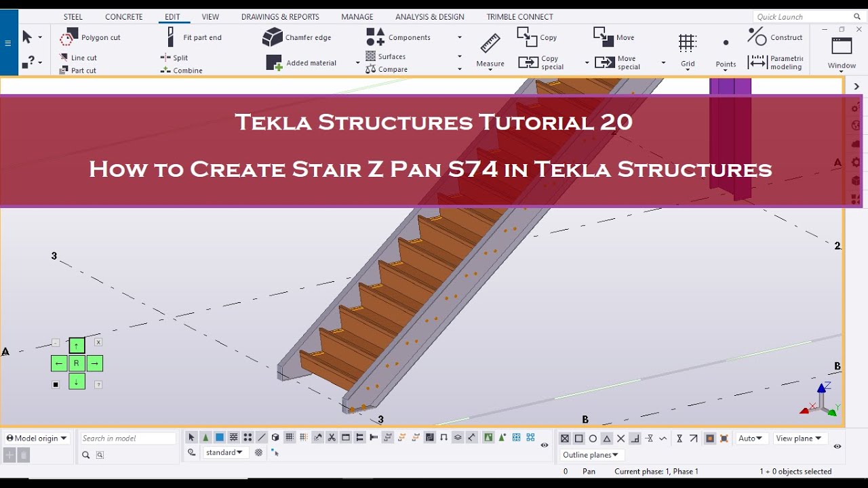
Task: Open the MANAGE ribbon tab
Action: (x=357, y=17)
